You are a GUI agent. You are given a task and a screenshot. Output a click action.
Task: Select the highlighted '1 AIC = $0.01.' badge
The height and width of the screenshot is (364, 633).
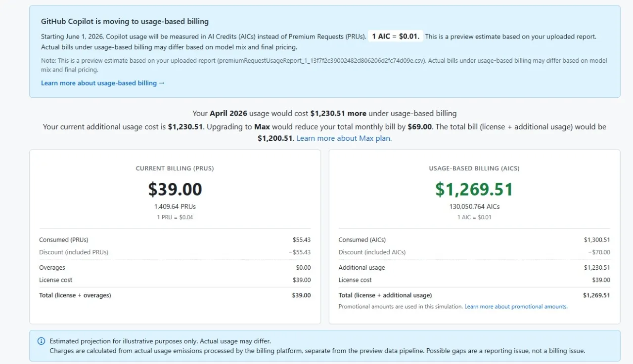click(x=396, y=37)
